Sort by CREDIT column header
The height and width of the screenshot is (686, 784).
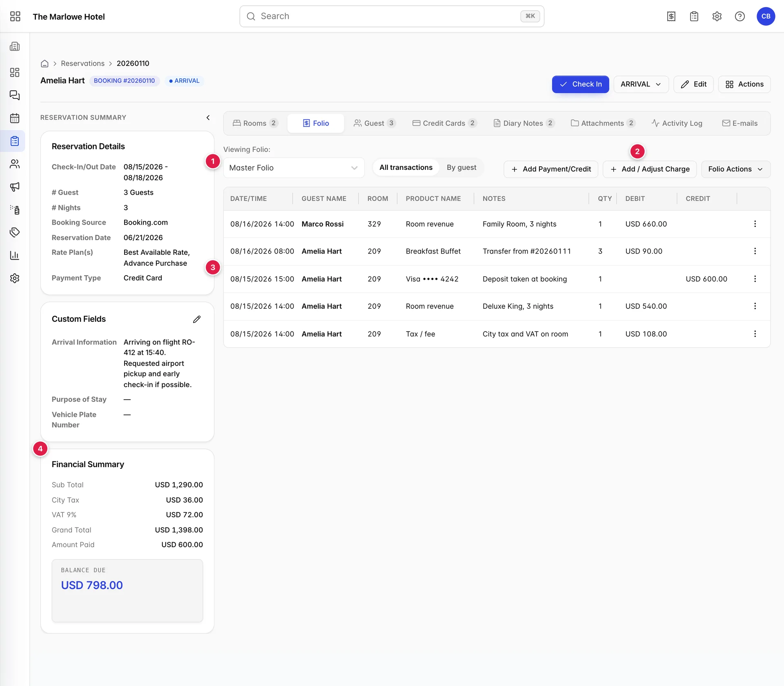698,199
